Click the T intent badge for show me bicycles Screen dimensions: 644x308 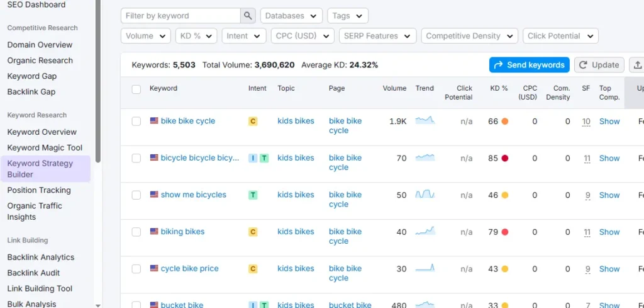(253, 195)
